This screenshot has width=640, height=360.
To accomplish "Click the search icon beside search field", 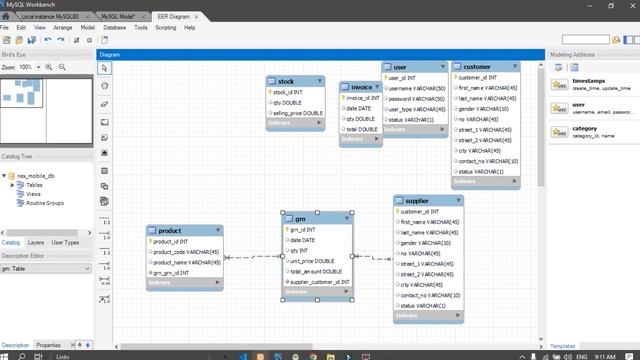I will tap(616, 40).
